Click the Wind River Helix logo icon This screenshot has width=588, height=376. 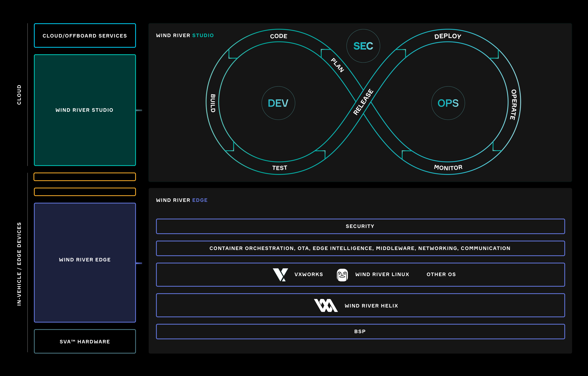[326, 305]
